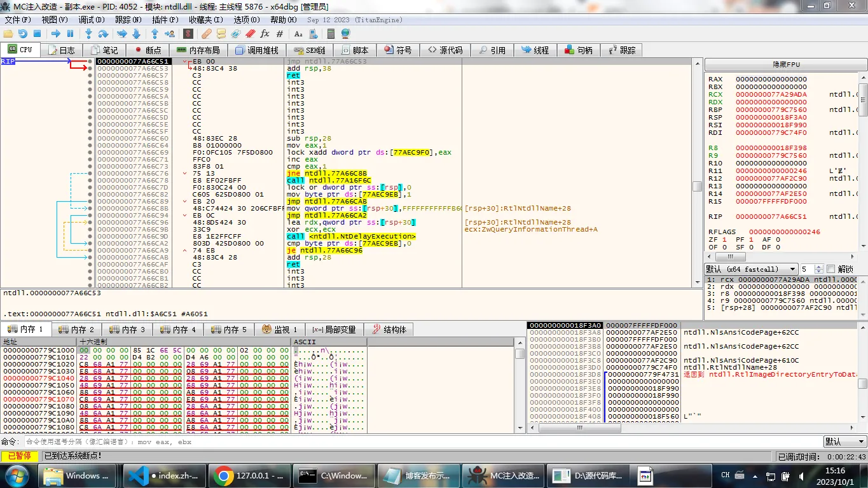Open the 默认 command type dropdown

coord(844,442)
